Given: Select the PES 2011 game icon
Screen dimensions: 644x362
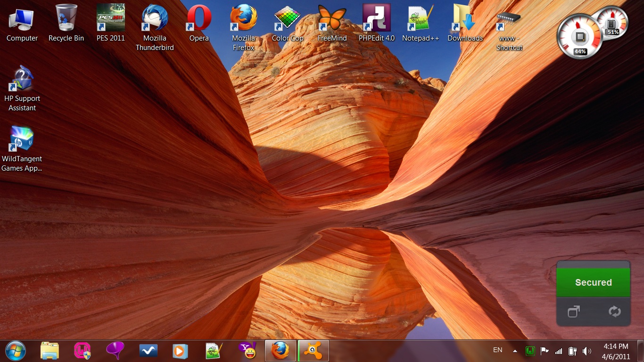Looking at the screenshot, I should coord(110,19).
